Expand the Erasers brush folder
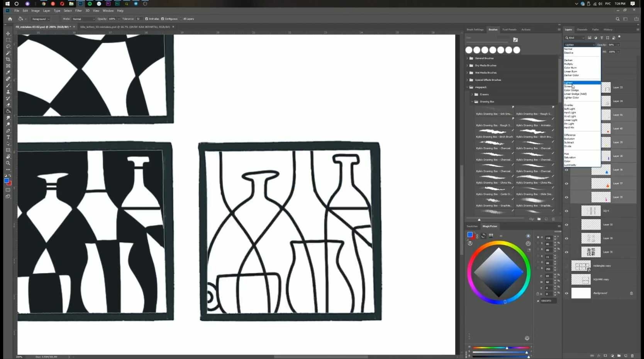Viewport: 644px width, 359px height. (x=472, y=94)
